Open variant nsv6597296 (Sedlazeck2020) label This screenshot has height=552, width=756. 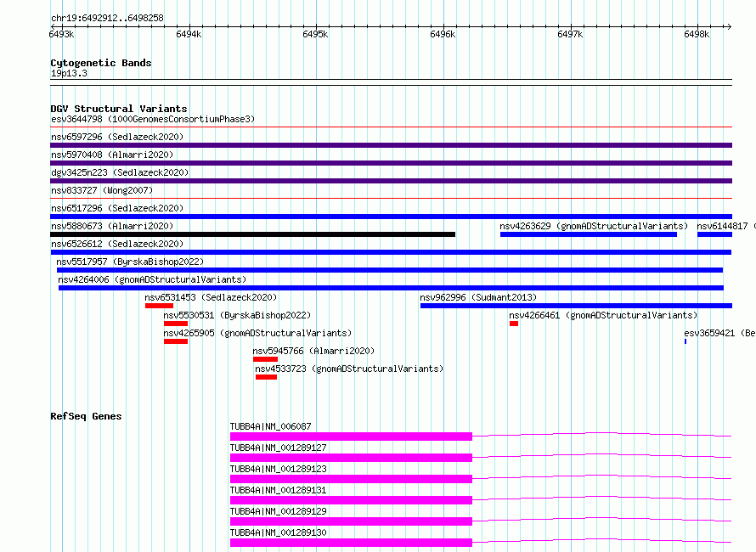(x=117, y=137)
